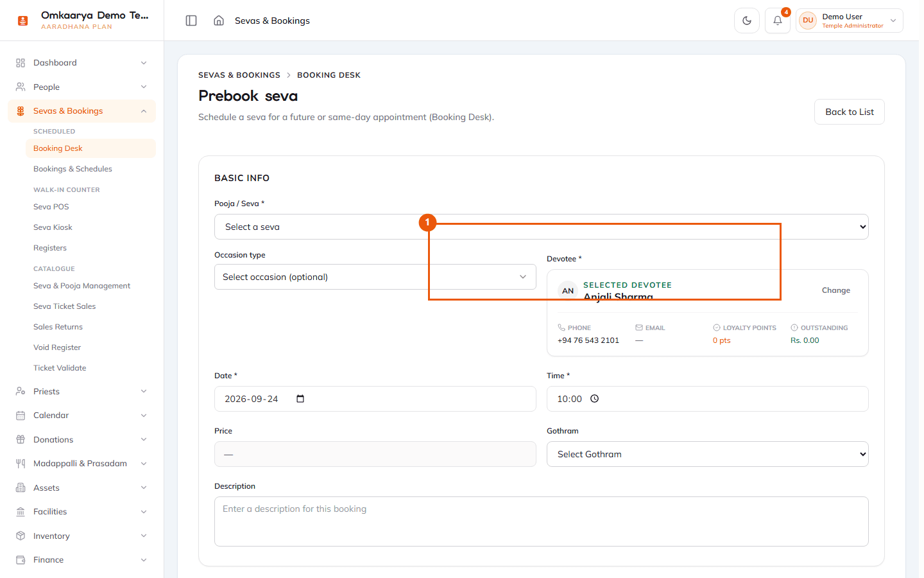924x578 pixels.
Task: Expand the People menu chevron
Action: 144,87
